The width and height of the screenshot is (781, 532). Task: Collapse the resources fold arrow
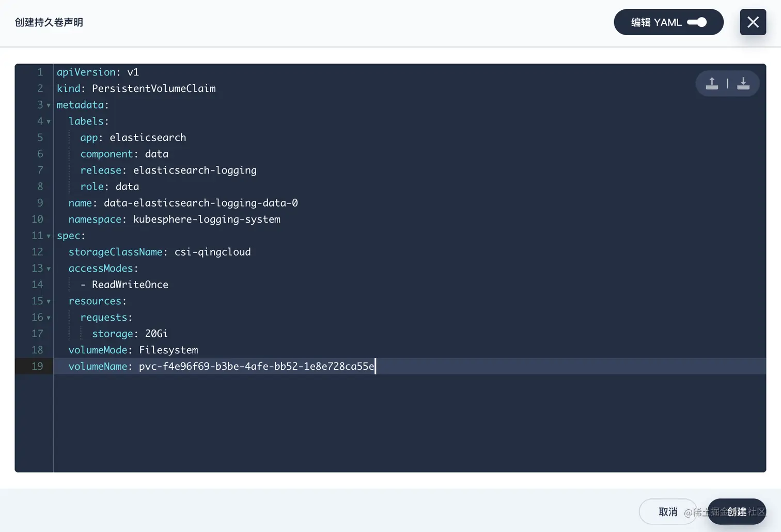pyautogui.click(x=49, y=301)
